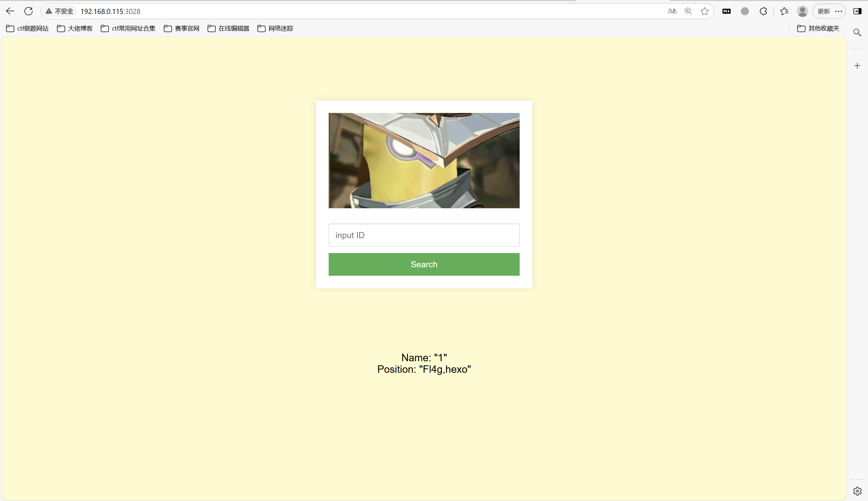Screen dimensions: 868x501
Task: Open the extensions puzzle icon
Action: click(764, 11)
